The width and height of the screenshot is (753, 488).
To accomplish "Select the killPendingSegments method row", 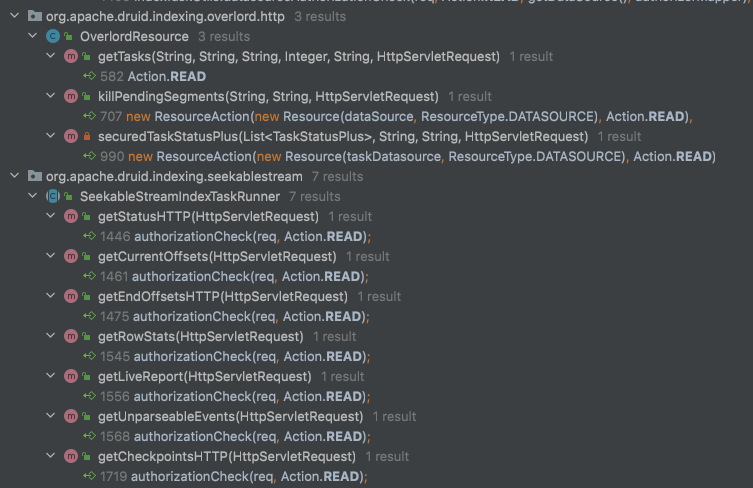I will (376, 96).
